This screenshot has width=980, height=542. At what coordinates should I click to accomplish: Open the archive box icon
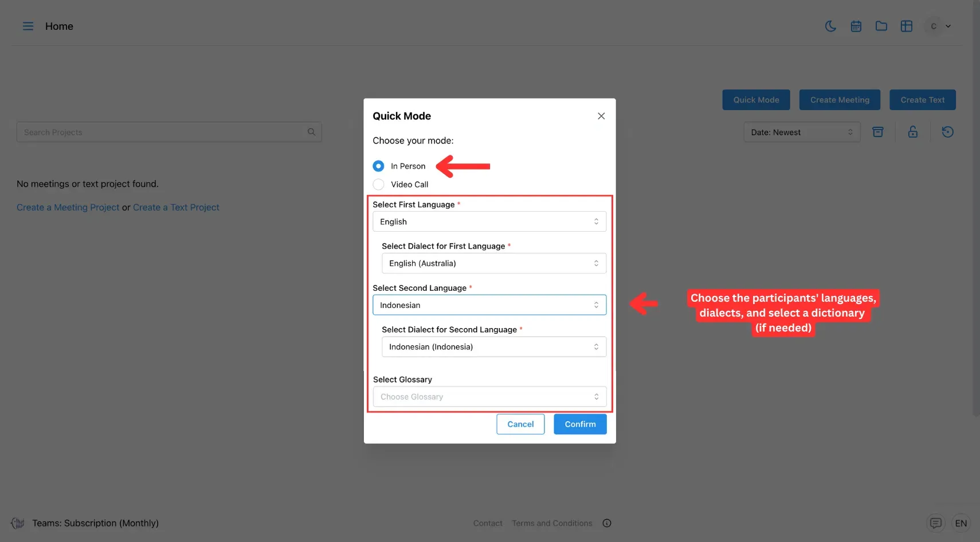tap(877, 132)
